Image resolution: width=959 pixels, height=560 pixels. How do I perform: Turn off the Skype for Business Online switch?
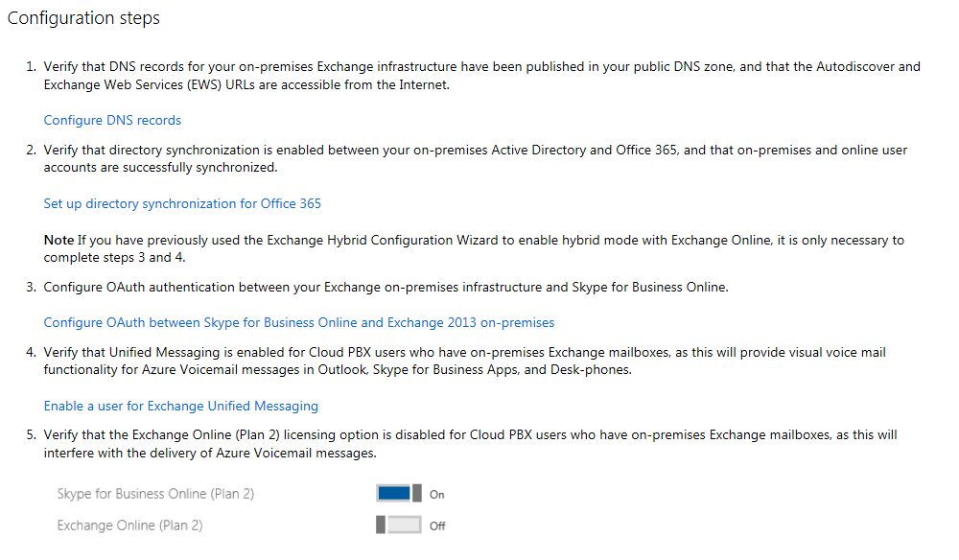pyautogui.click(x=399, y=494)
